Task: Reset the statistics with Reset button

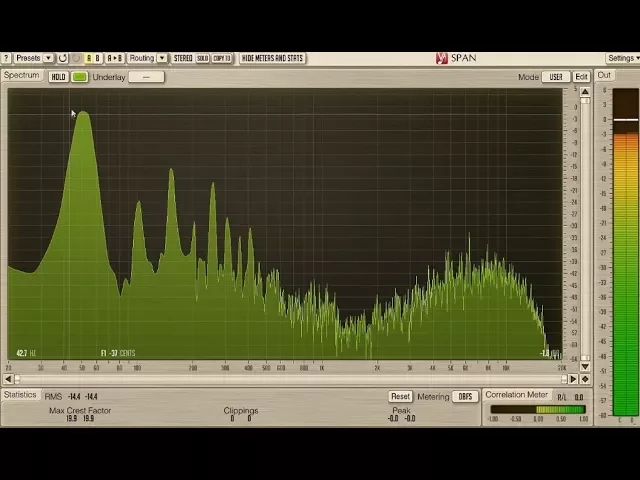Action: (400, 396)
